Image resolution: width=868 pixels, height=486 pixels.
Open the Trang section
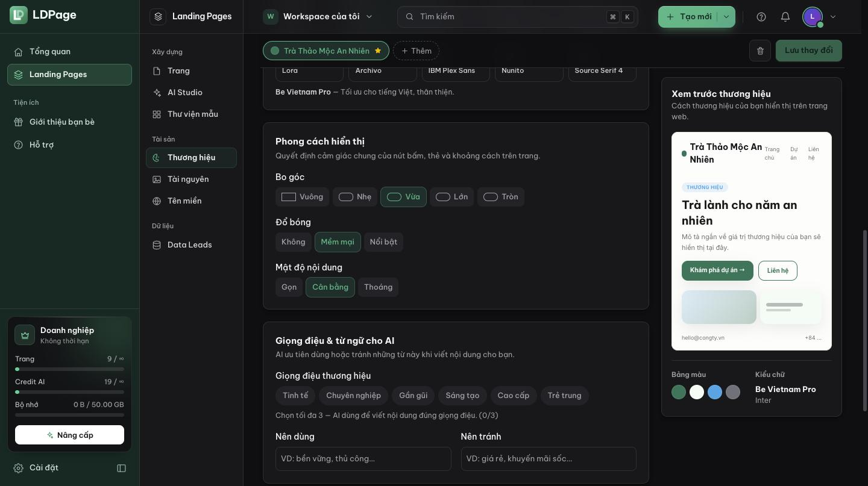(x=191, y=71)
